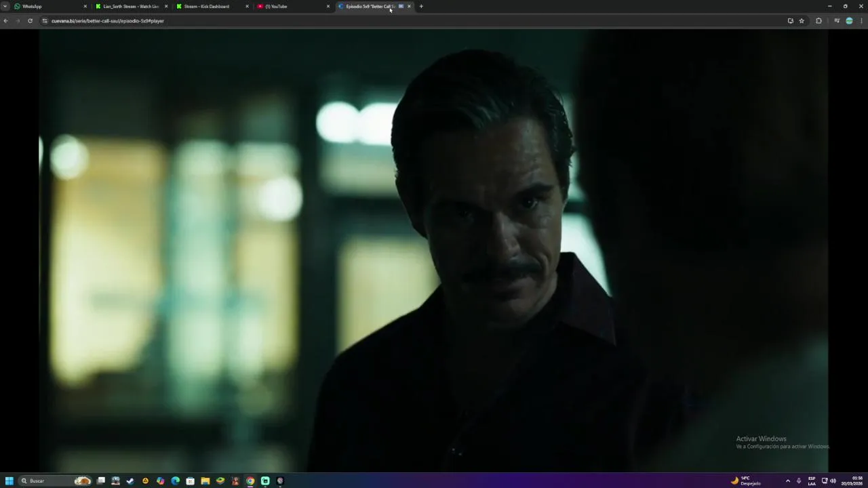Image resolution: width=868 pixels, height=488 pixels.
Task: Switch to the WhatsApp tab
Action: click(51, 6)
